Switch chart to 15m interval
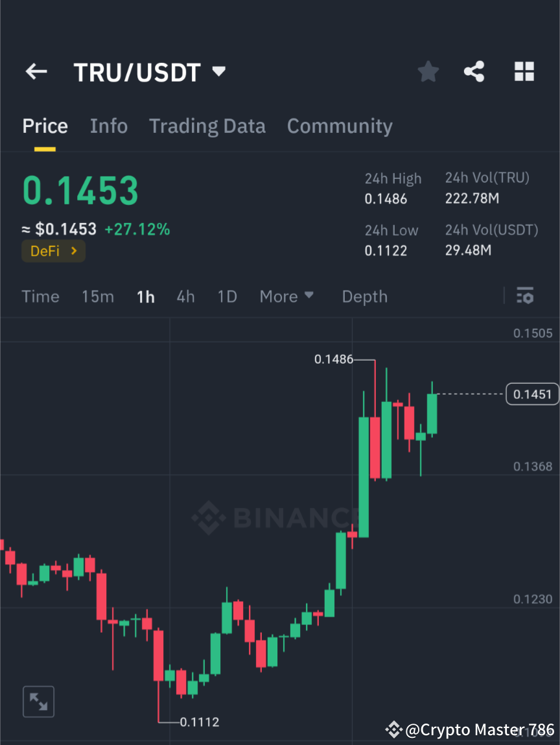560x745 pixels. coord(98,296)
